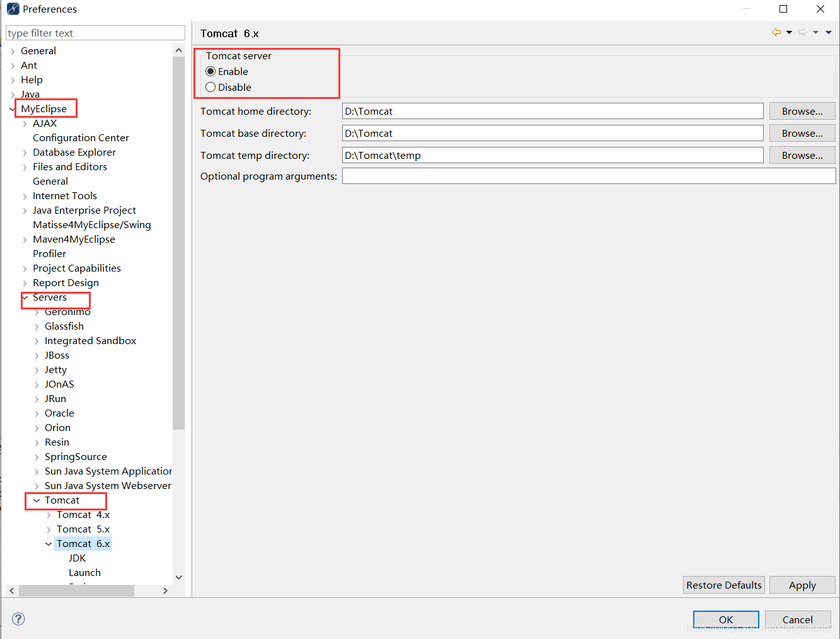840x639 pixels.
Task: Expand the General tree node arrow
Action: pos(13,51)
